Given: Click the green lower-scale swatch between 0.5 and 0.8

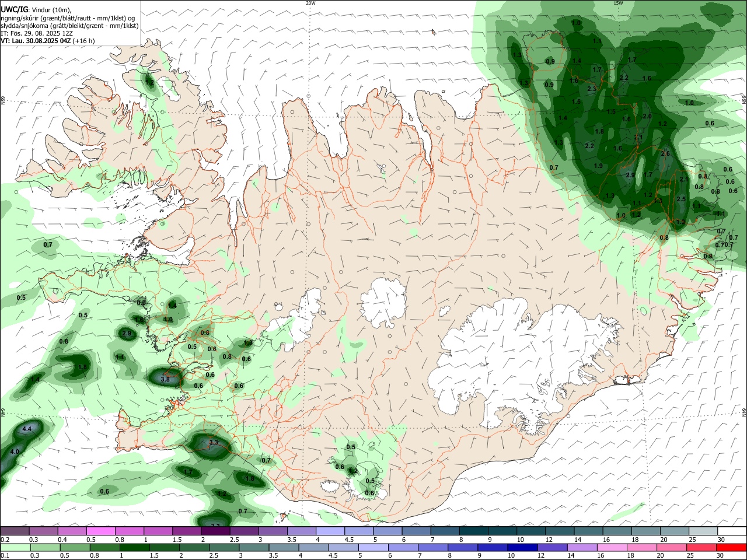Looking at the screenshot, I should click(x=75, y=548).
